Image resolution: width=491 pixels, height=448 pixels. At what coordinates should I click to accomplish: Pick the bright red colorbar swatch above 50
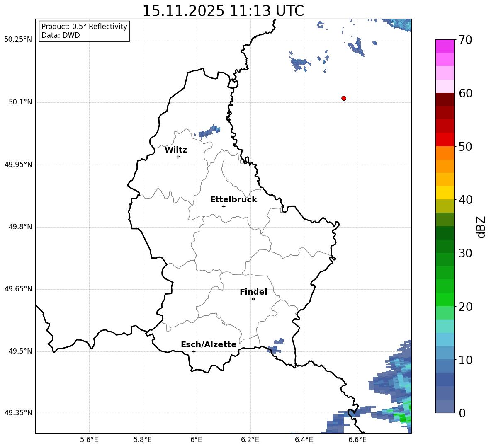coord(445,139)
